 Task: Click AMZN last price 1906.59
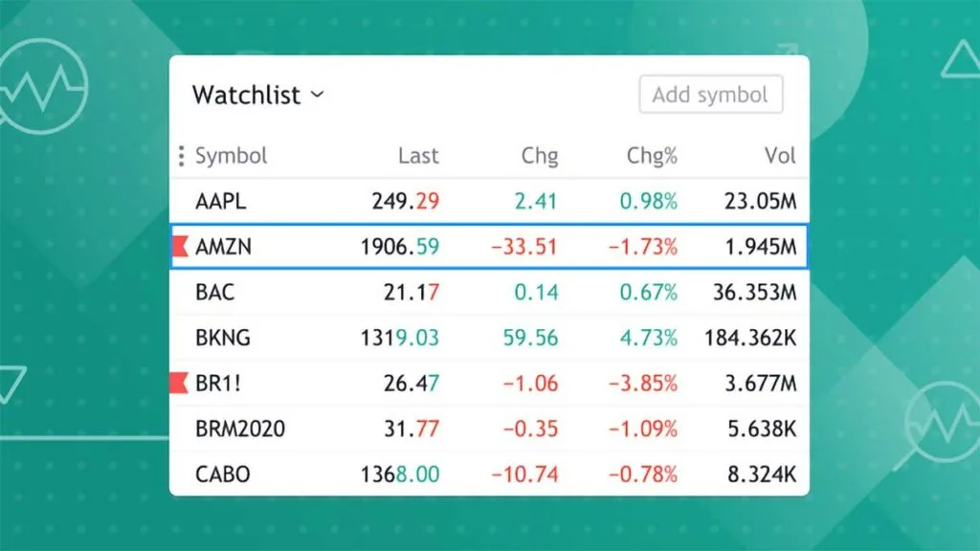pos(399,248)
